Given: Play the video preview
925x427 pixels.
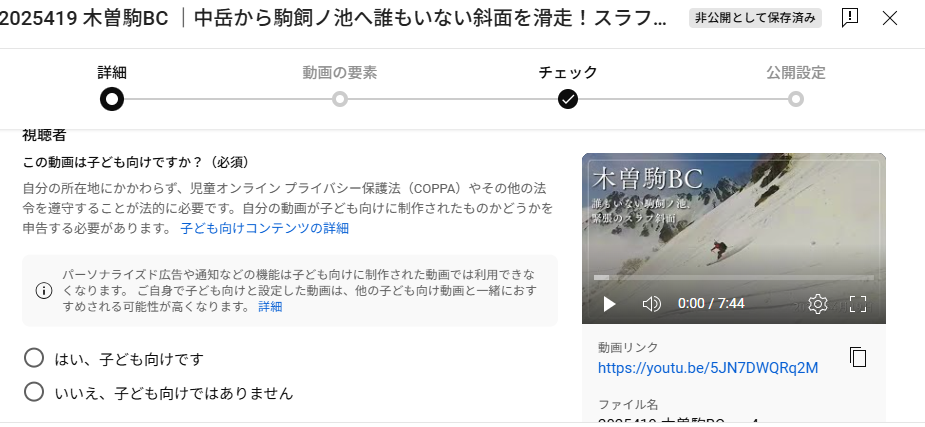Looking at the screenshot, I should tap(609, 304).
